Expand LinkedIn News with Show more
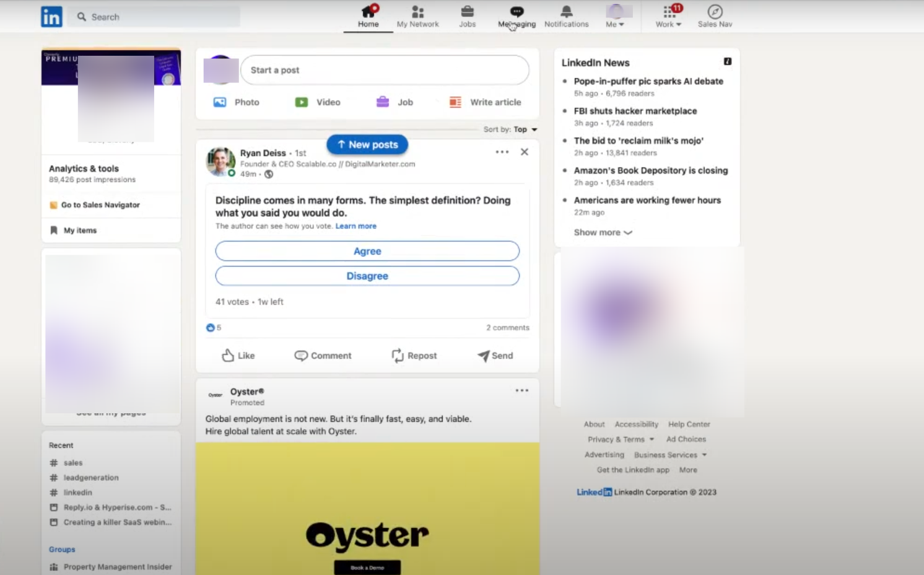The image size is (924, 575). 603,232
